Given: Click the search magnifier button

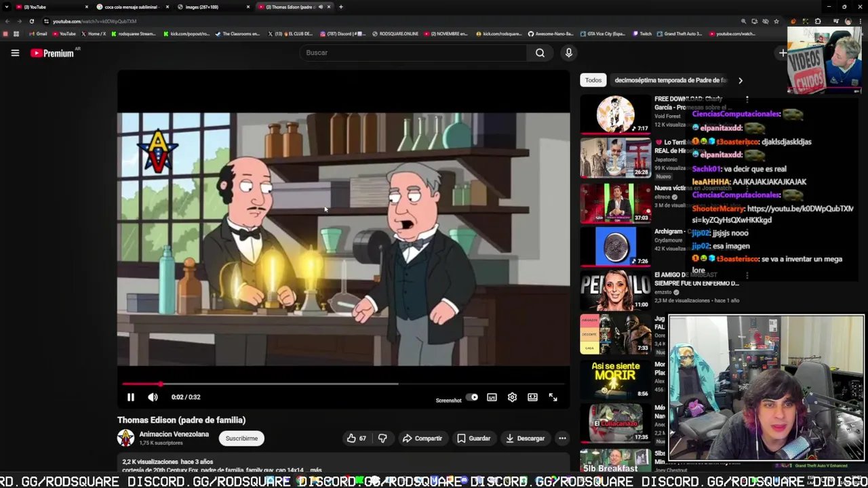Looking at the screenshot, I should 540,53.
